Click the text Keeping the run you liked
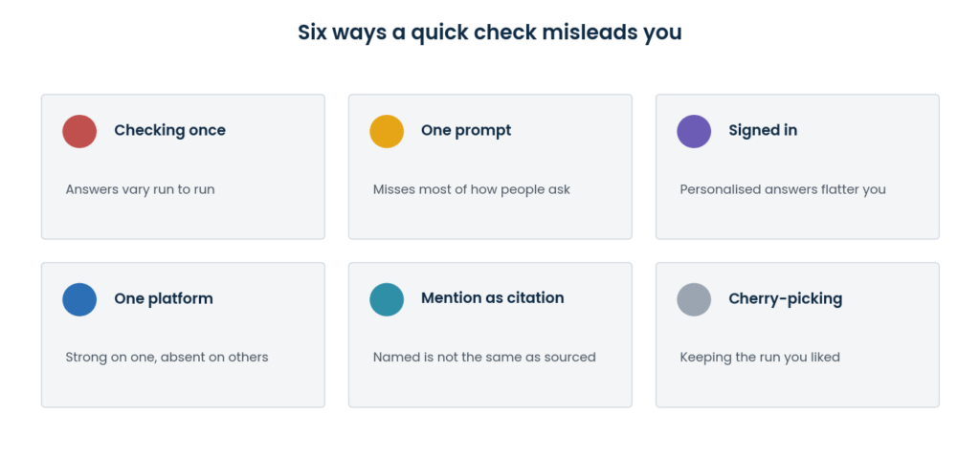Image resolution: width=980 pixels, height=458 pixels. tap(759, 358)
